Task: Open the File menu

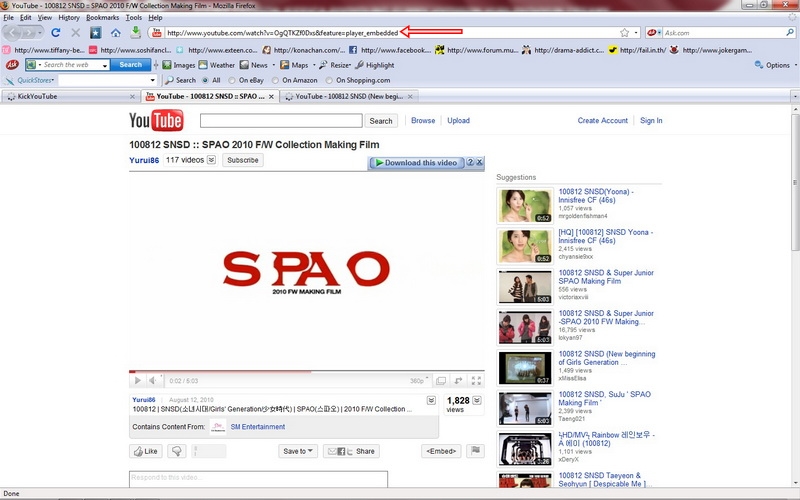Action: (9, 17)
